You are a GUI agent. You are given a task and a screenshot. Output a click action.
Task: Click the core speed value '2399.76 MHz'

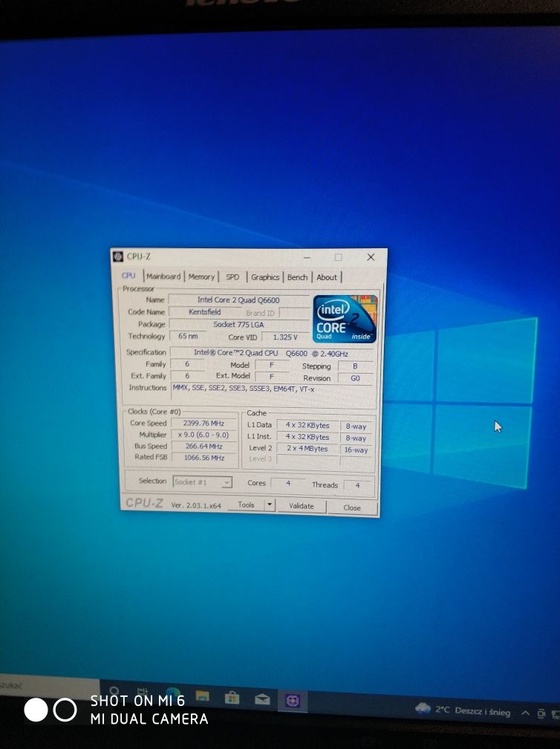pos(204,424)
